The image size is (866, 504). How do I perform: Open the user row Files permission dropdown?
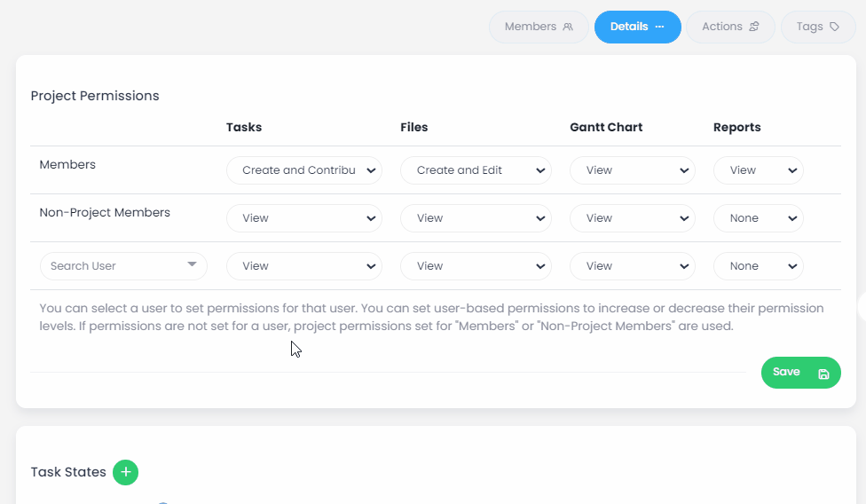click(x=476, y=266)
